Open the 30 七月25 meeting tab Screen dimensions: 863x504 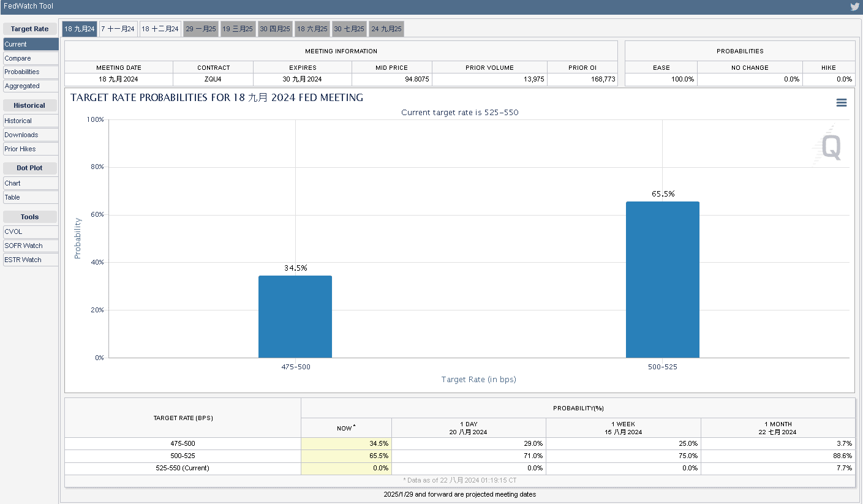coord(349,29)
